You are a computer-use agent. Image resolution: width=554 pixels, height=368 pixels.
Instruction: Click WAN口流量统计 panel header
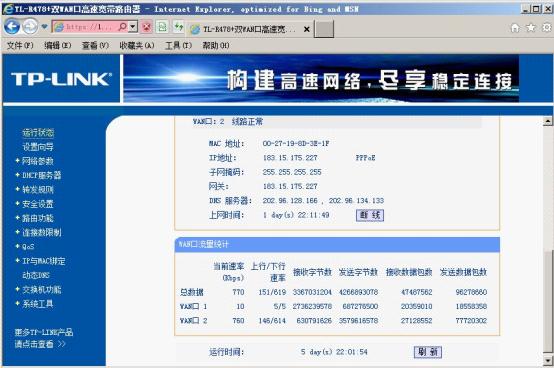coord(337,244)
